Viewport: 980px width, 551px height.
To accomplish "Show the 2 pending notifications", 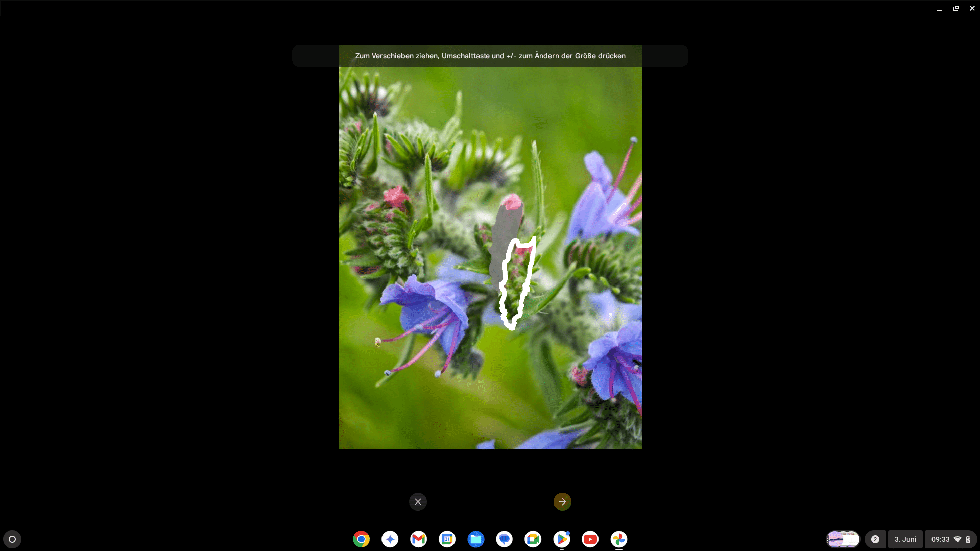I will click(x=875, y=539).
